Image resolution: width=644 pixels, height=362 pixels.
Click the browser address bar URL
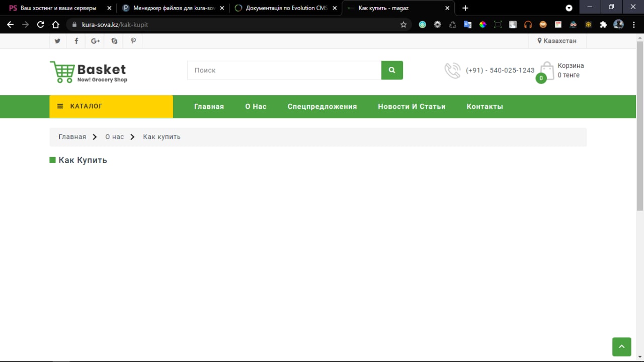click(115, 25)
